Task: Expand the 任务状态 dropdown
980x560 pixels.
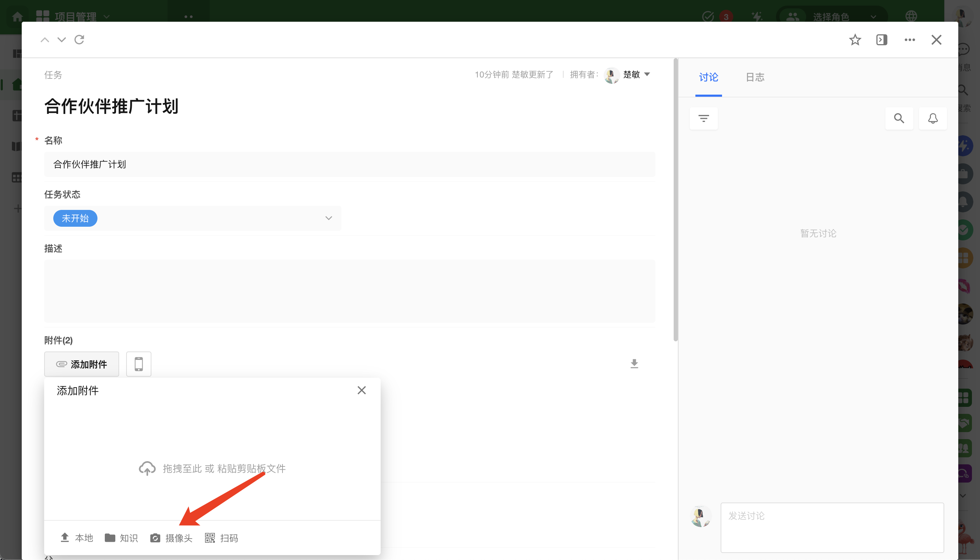Action: 328,218
